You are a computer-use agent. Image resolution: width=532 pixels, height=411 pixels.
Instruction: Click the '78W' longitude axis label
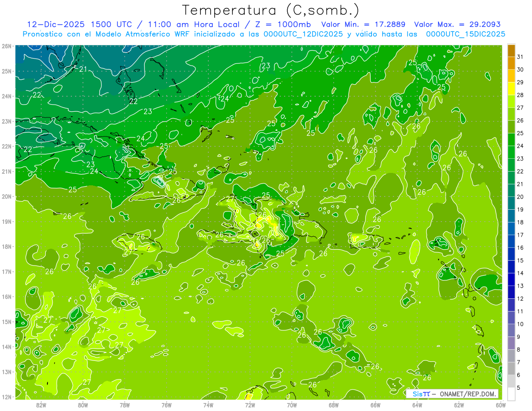pos(125,404)
